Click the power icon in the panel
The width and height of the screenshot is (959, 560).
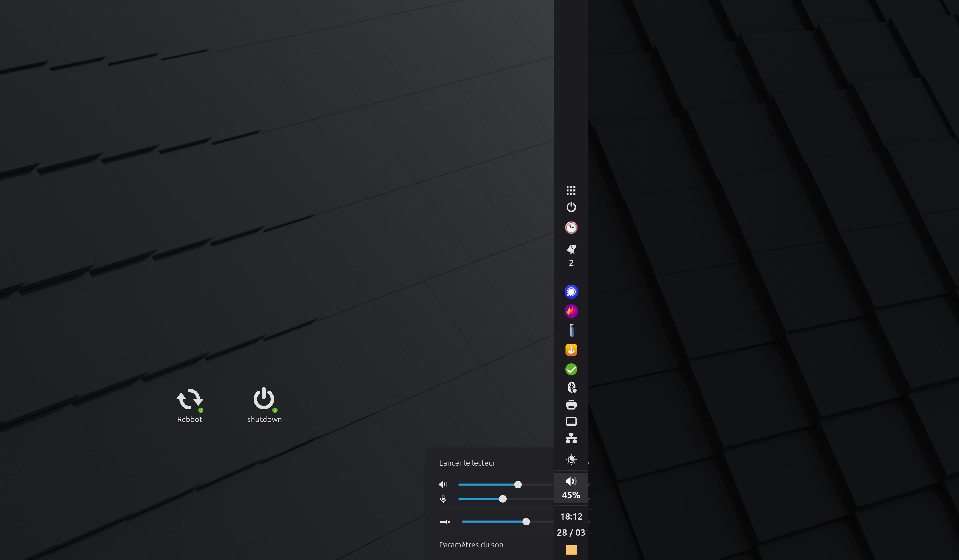571,207
